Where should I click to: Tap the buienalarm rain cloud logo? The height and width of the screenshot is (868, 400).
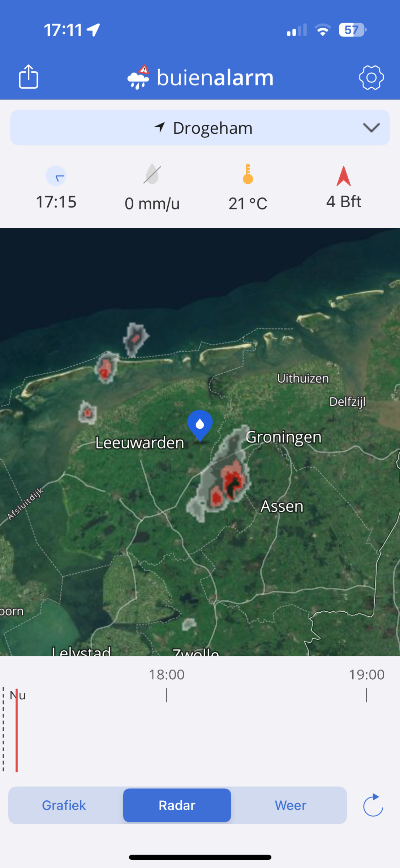click(138, 77)
